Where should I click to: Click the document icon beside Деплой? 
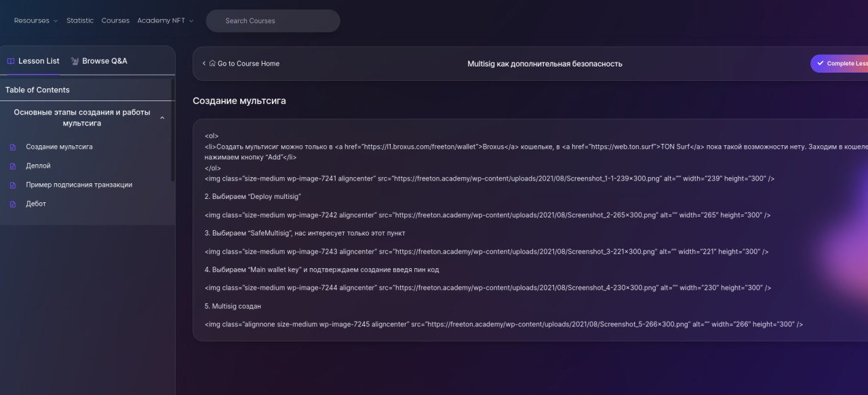(x=12, y=166)
